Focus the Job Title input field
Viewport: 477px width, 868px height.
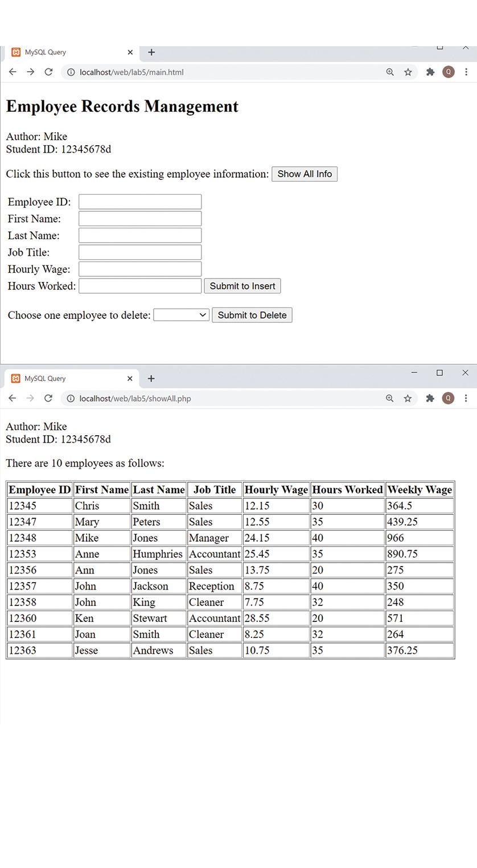pyautogui.click(x=140, y=252)
